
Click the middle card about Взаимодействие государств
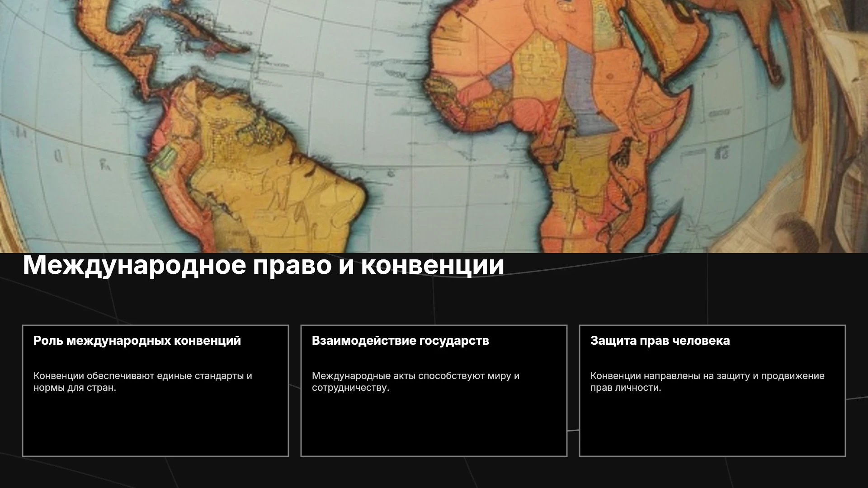tap(434, 391)
